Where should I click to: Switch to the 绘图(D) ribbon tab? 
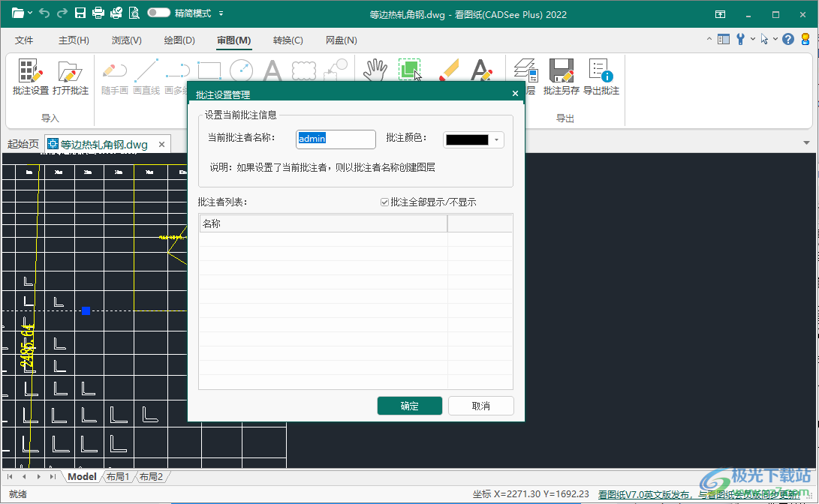tap(179, 40)
